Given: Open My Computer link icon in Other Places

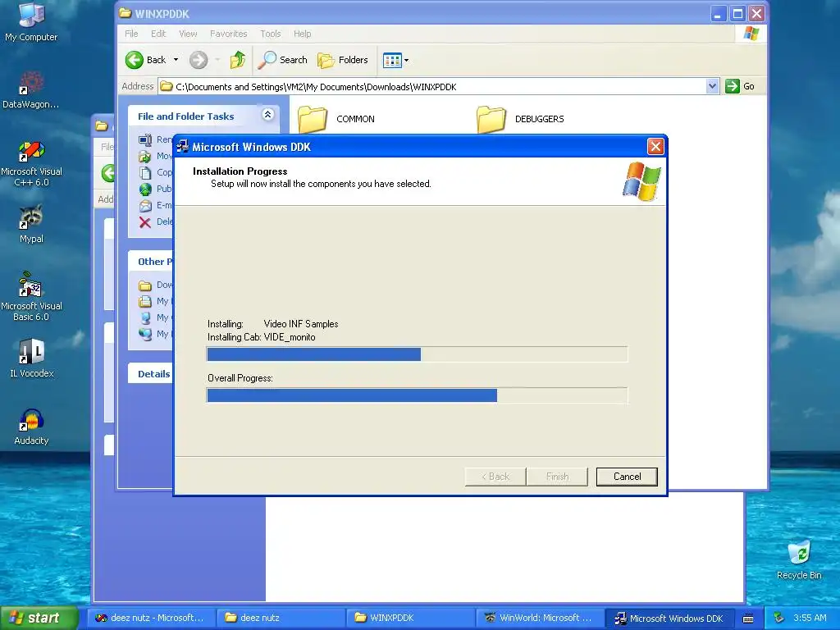Looking at the screenshot, I should pos(145,317).
